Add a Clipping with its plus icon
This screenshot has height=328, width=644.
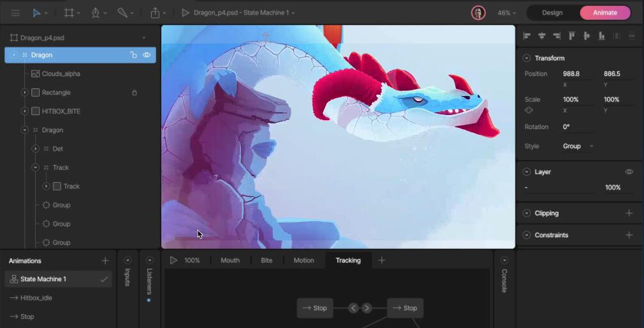coord(629,213)
